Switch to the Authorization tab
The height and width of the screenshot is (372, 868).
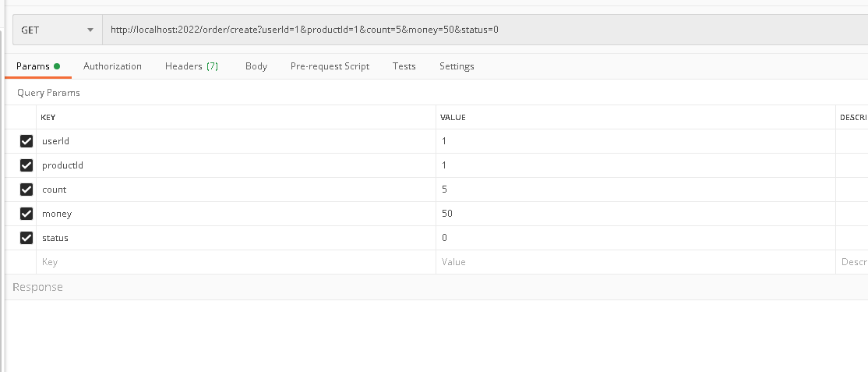(x=112, y=66)
